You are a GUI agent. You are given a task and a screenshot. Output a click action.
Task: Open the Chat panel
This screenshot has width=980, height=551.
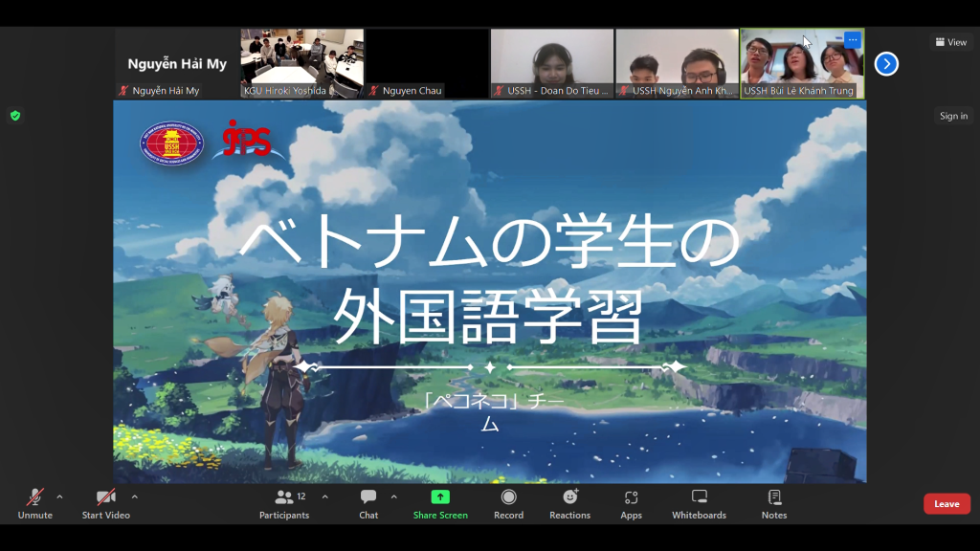[368, 503]
